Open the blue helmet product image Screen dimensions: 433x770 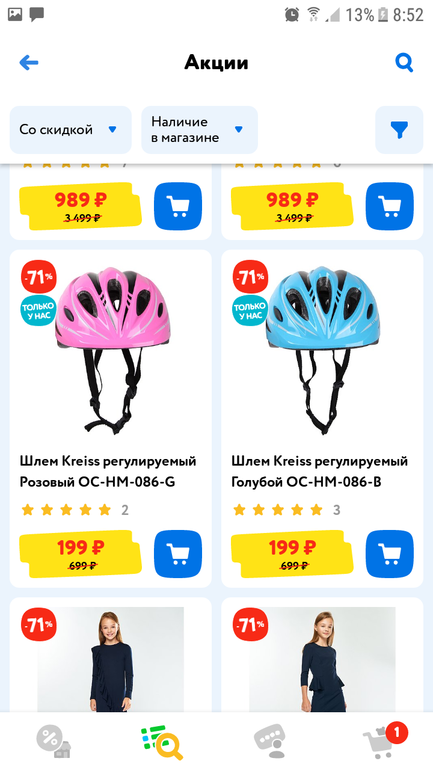323,351
